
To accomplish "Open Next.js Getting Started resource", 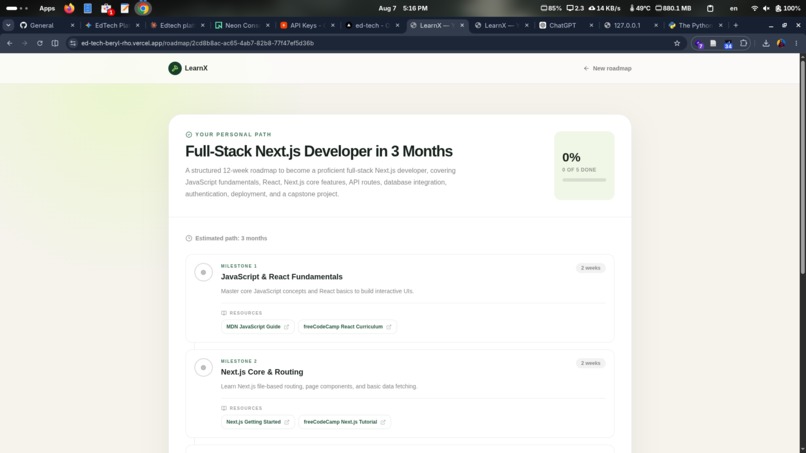I will [x=258, y=422].
